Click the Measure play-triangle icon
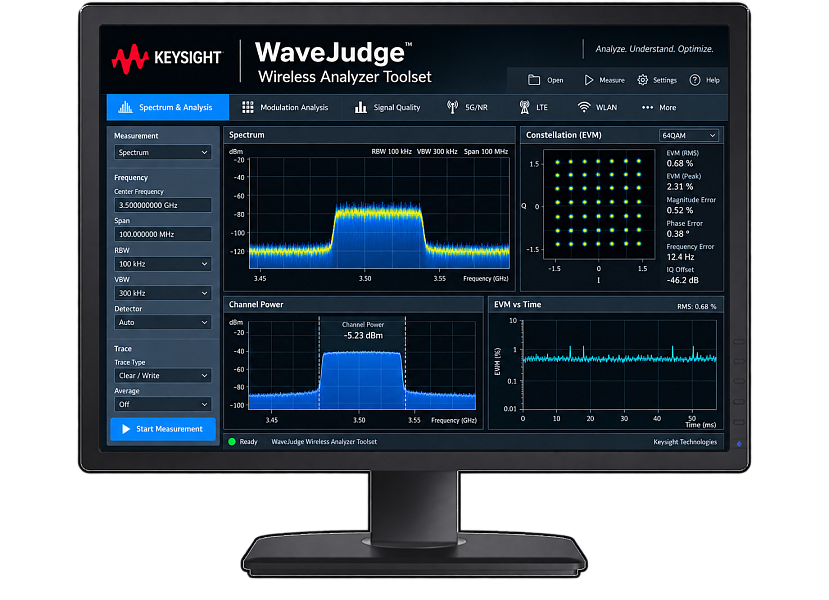This screenshot has height=600, width=829. click(x=588, y=80)
